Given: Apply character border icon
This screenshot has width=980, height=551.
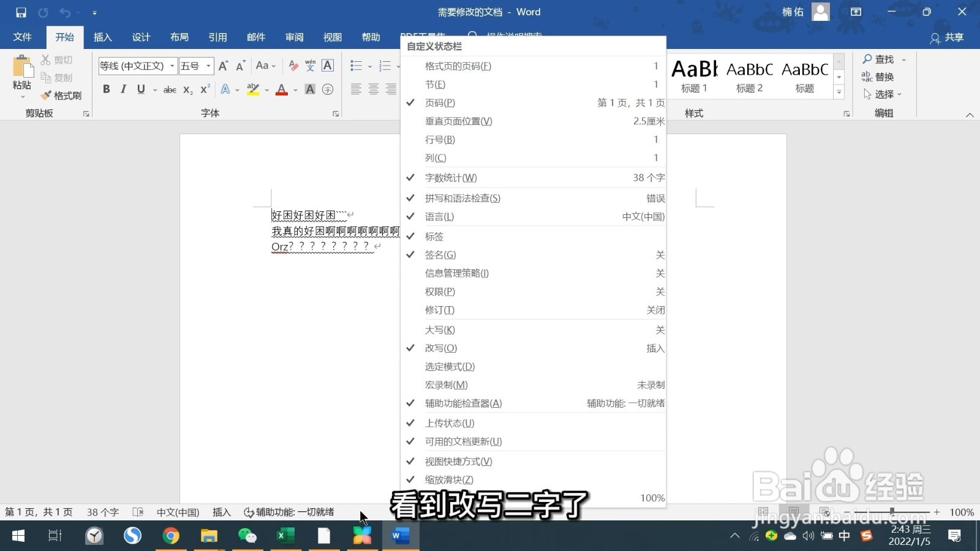Looking at the screenshot, I should (328, 66).
